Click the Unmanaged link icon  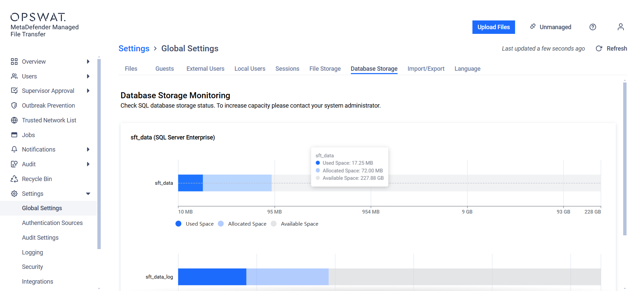(x=533, y=26)
